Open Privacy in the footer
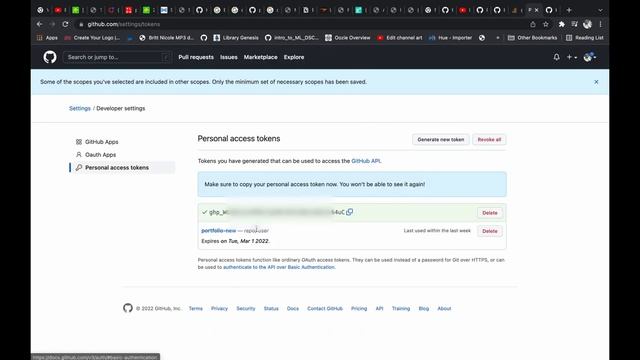Screen dimensions: 640x360 point(219,309)
